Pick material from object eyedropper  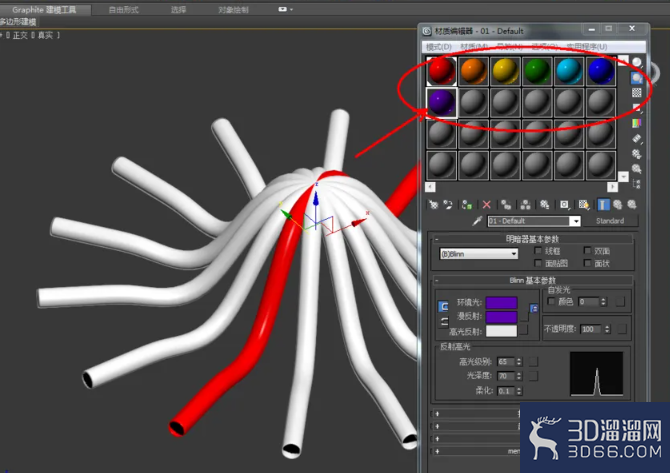(477, 221)
